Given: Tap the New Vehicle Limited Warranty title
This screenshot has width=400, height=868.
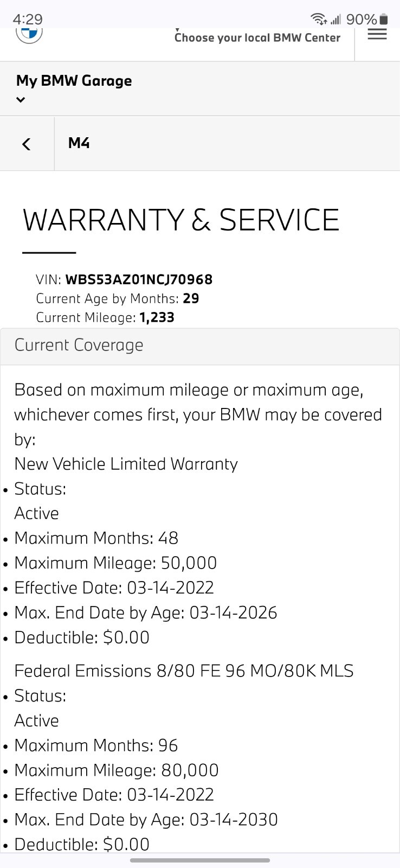Looking at the screenshot, I should click(x=126, y=464).
